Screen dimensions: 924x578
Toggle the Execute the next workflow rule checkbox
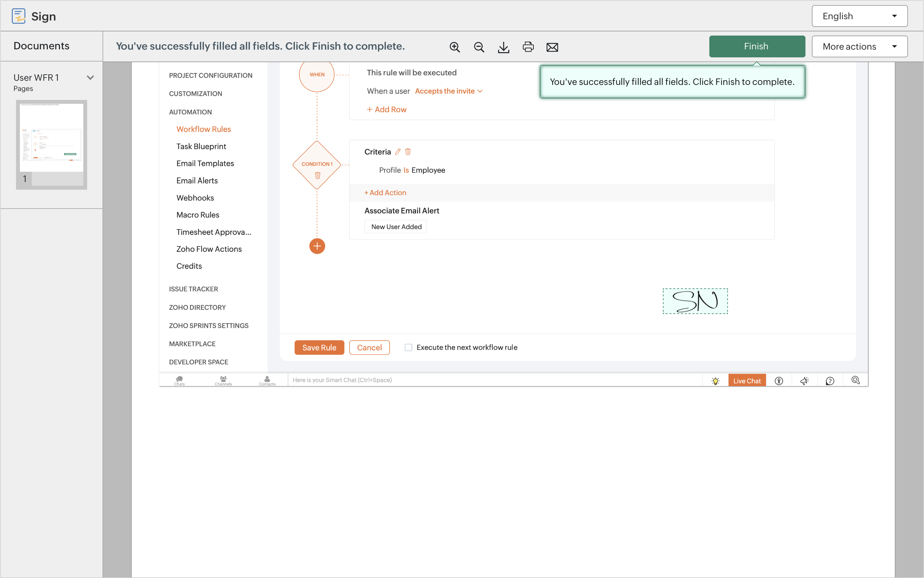point(408,347)
